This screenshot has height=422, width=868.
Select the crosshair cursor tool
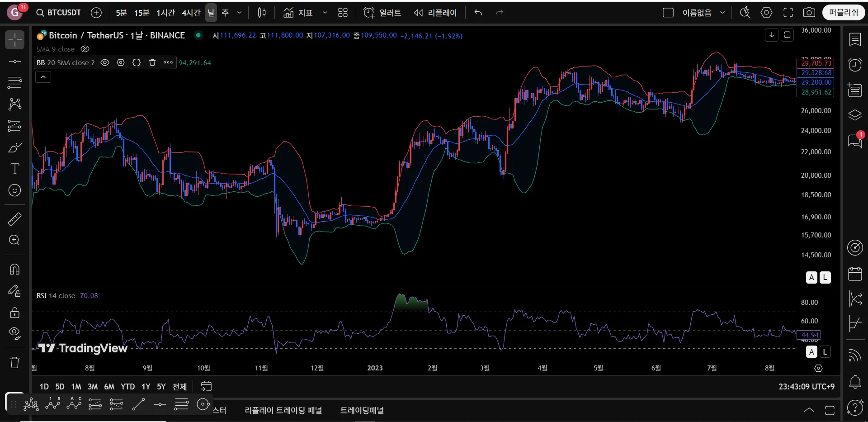[x=14, y=40]
